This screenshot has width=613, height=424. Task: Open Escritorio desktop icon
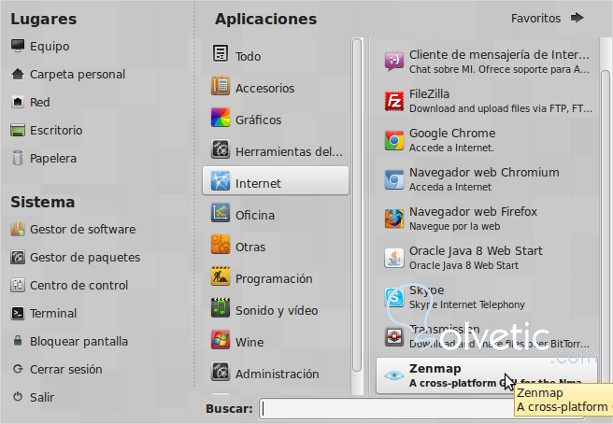coord(18,130)
